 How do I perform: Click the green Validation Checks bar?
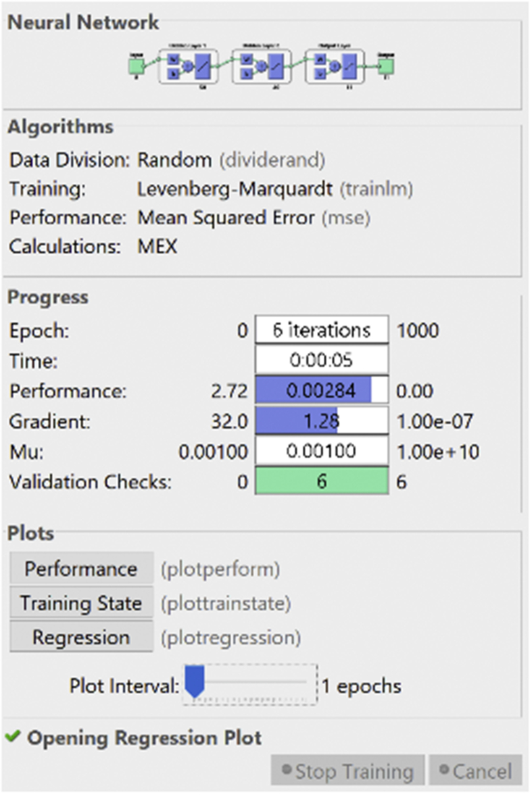coord(322,482)
